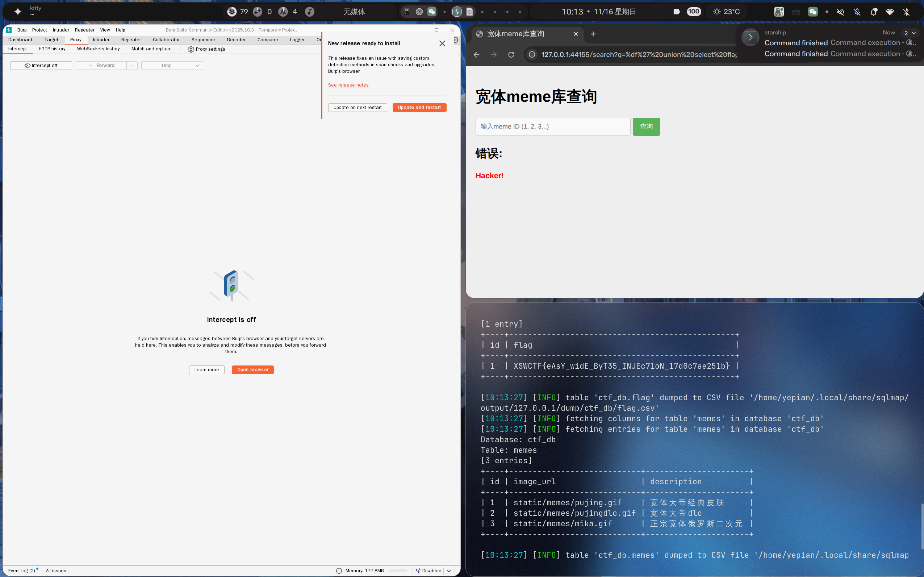Open the AI Disabled dropdown in status bar
This screenshot has height=577, width=924.
point(450,570)
